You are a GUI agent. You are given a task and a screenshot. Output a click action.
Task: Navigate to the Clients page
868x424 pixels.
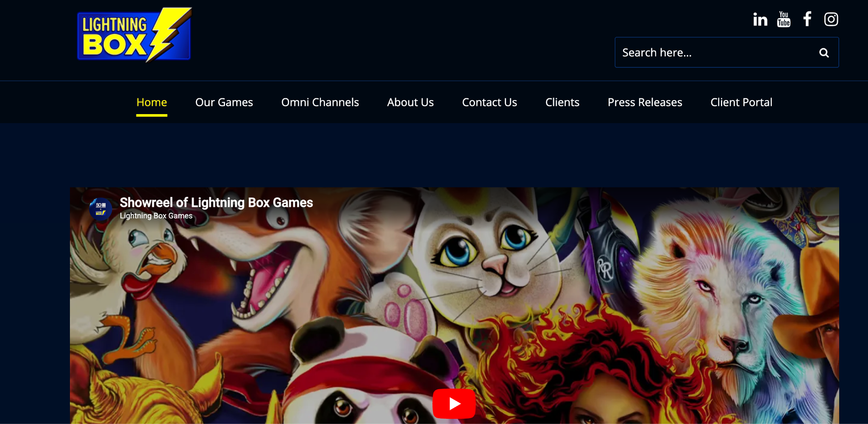[x=562, y=102]
